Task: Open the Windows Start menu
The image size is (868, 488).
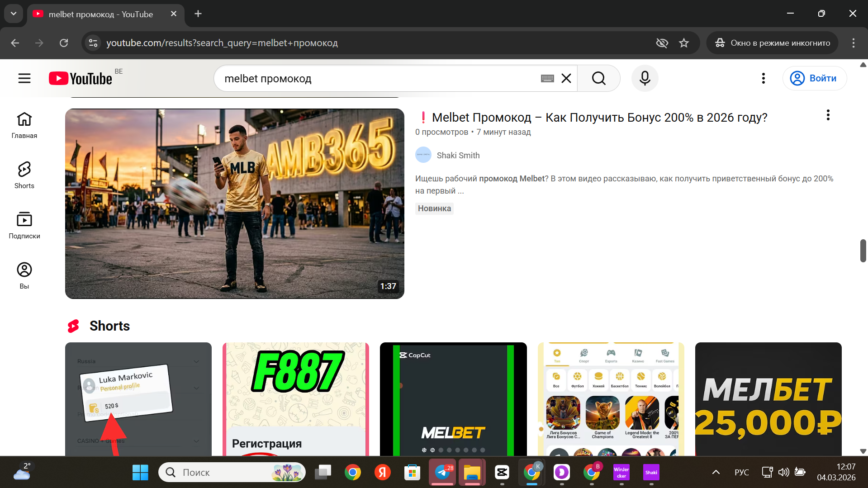Action: click(x=140, y=472)
